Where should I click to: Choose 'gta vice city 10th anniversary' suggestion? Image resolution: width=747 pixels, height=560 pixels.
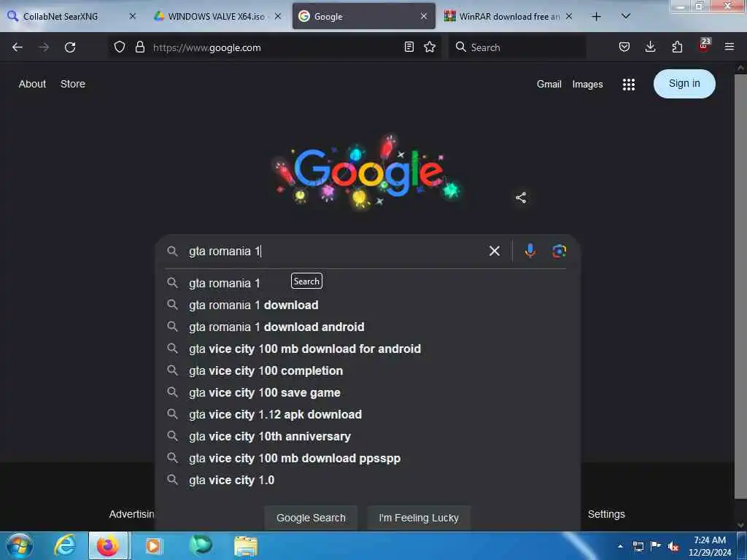(367, 436)
